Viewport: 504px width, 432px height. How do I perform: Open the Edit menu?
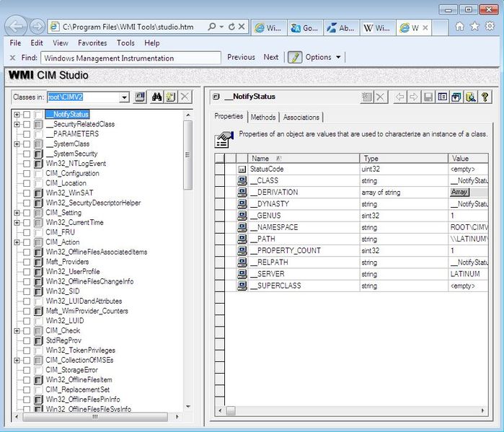tap(37, 43)
